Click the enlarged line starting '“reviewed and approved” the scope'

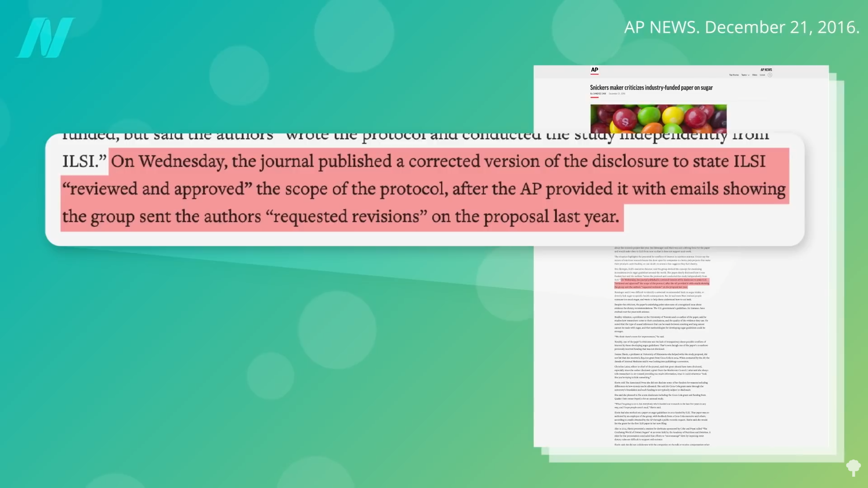point(424,189)
